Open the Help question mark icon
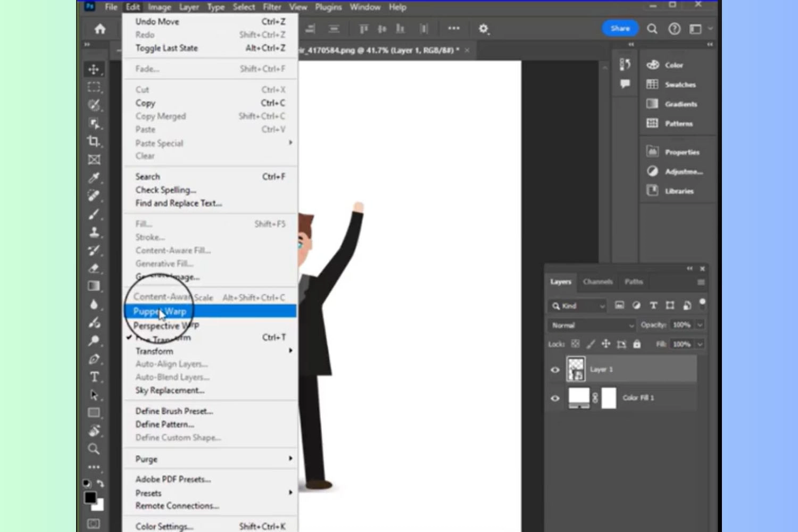Viewport: 798px width, 532px height. point(675,29)
